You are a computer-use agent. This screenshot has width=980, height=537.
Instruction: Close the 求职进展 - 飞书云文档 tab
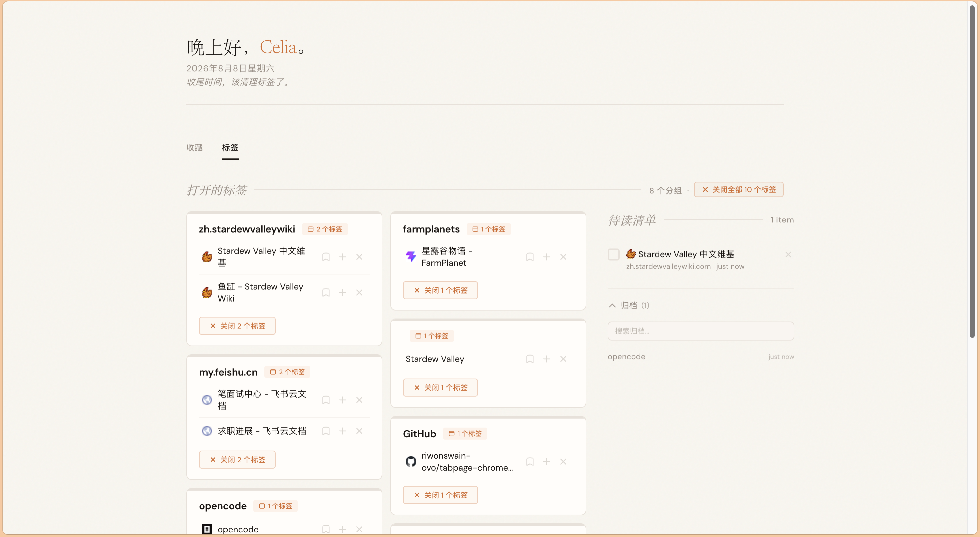point(359,431)
